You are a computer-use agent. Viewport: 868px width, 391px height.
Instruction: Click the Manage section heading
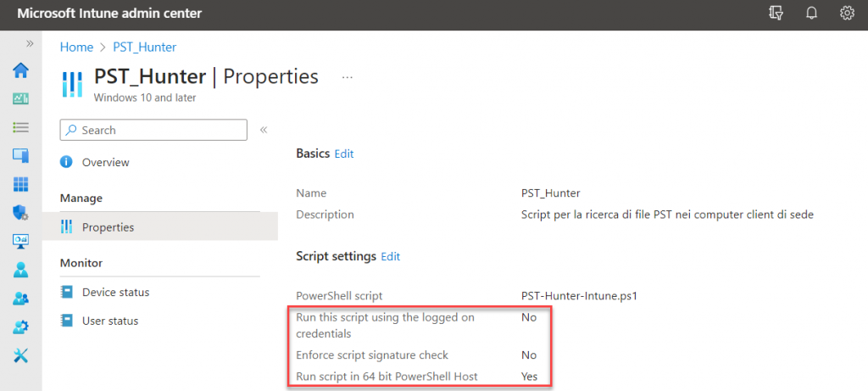click(81, 198)
